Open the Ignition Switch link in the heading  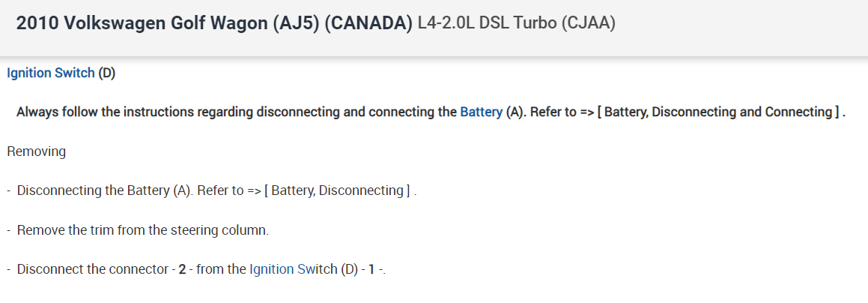click(51, 73)
